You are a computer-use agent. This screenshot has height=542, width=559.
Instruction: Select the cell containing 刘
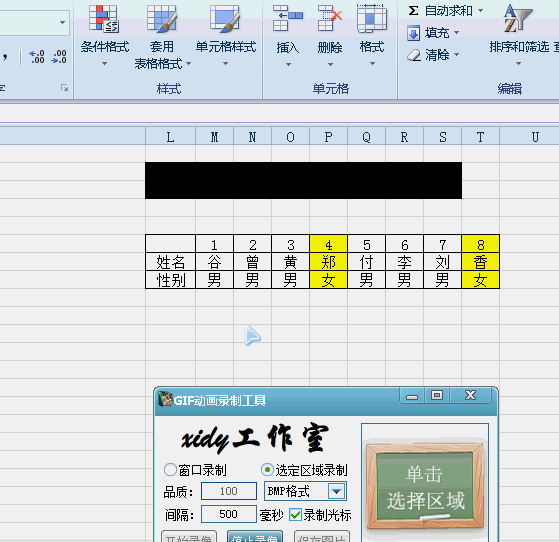click(442, 262)
